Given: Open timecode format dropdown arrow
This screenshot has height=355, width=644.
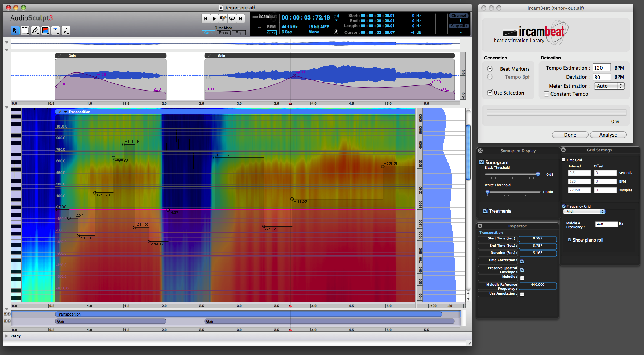Looking at the screenshot, I should pos(336,20).
